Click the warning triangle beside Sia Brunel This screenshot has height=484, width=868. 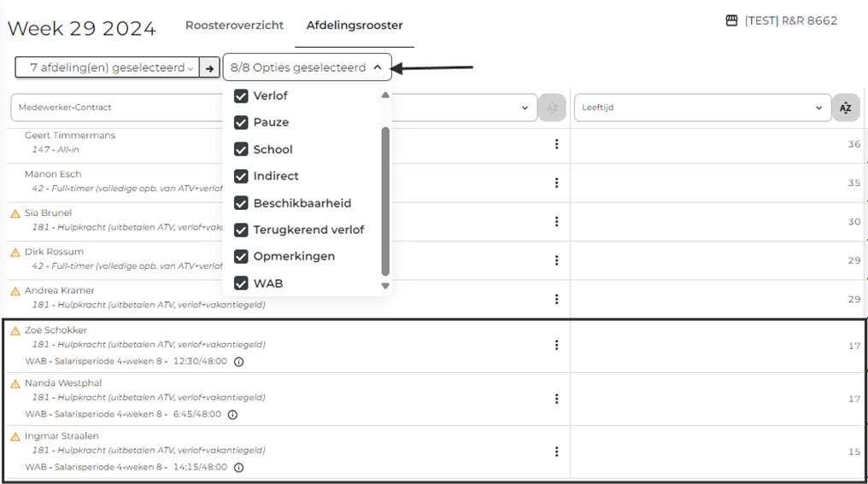[15, 213]
